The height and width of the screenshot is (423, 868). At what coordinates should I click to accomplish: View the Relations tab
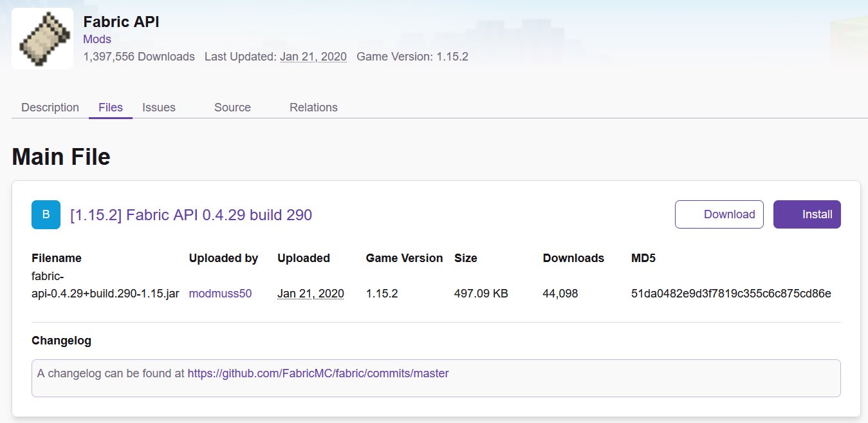pos(313,108)
